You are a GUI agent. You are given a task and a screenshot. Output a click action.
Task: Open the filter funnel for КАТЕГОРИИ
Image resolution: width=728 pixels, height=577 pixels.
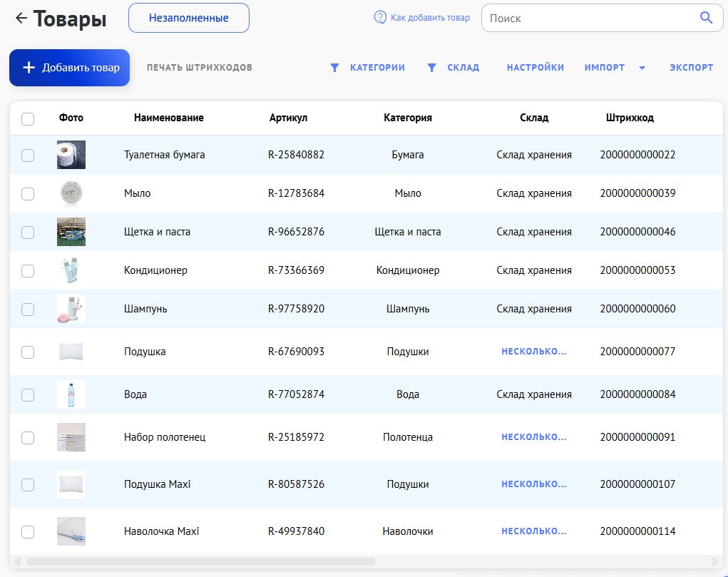point(334,67)
